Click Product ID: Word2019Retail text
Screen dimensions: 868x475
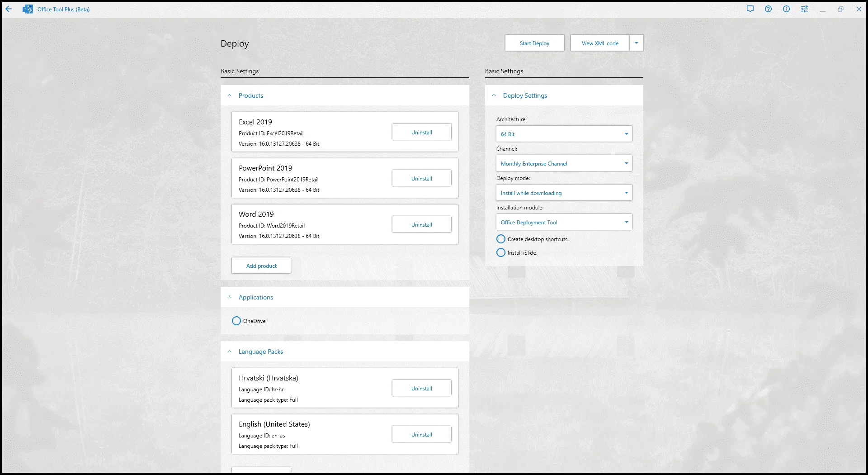[x=272, y=226]
